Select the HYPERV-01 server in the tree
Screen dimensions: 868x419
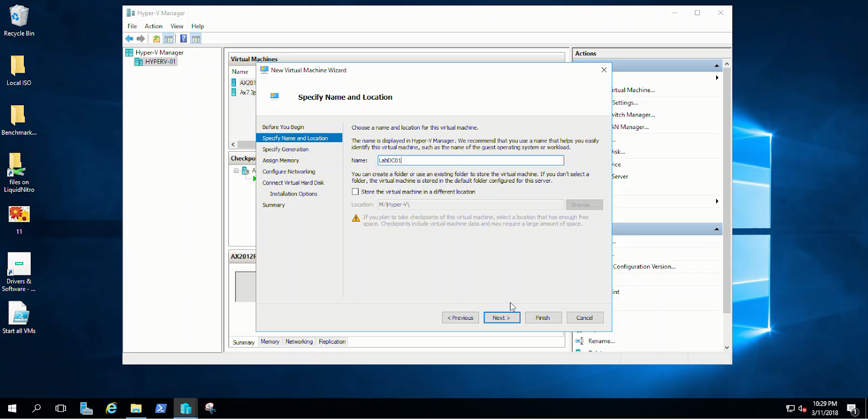click(156, 62)
